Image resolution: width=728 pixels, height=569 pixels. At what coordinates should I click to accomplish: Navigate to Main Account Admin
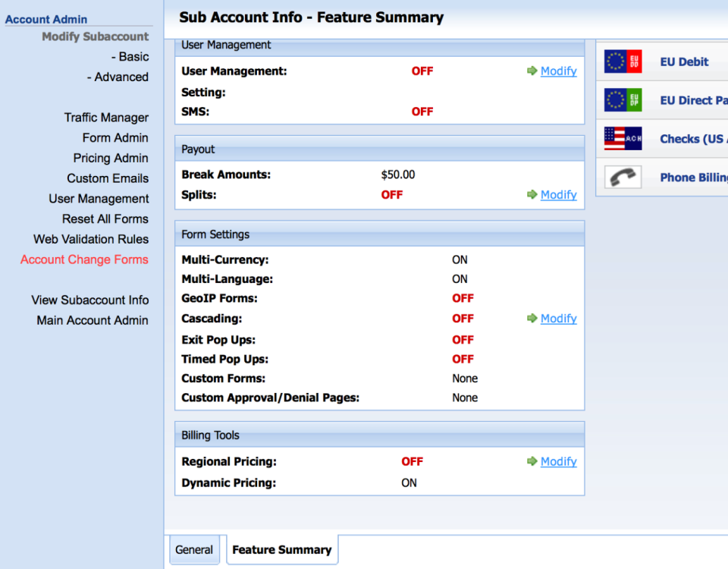point(92,320)
